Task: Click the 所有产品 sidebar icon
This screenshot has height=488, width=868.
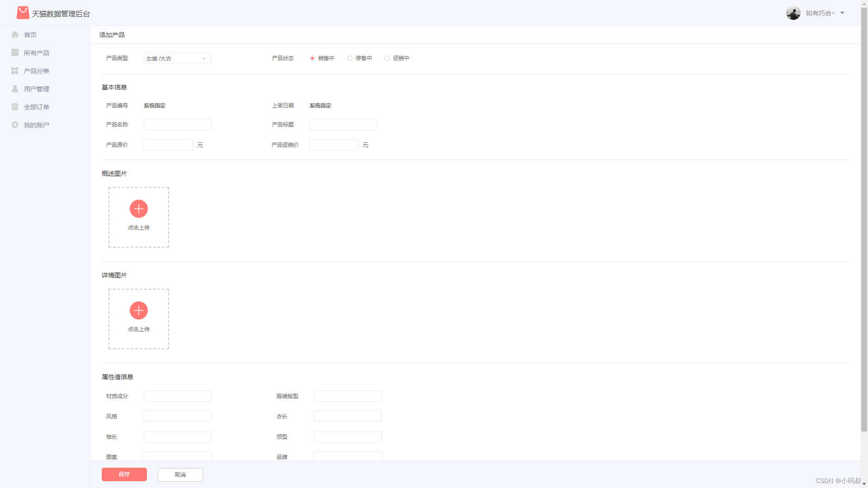Action: click(x=15, y=53)
